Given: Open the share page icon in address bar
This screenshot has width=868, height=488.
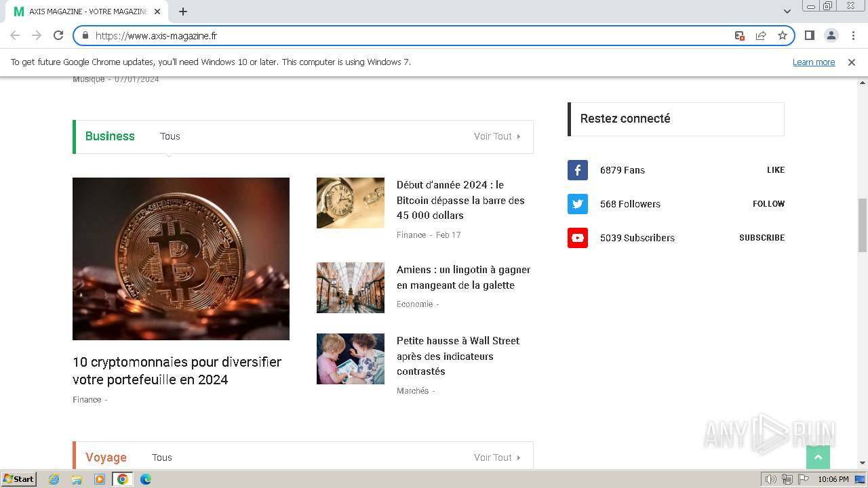Looking at the screenshot, I should pos(761,35).
